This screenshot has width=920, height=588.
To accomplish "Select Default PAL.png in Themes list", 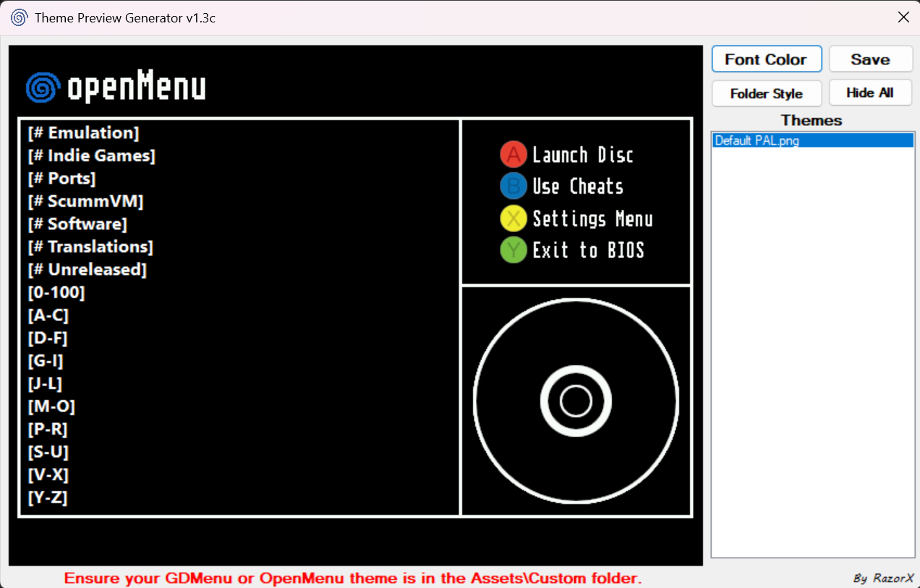I will tap(757, 141).
